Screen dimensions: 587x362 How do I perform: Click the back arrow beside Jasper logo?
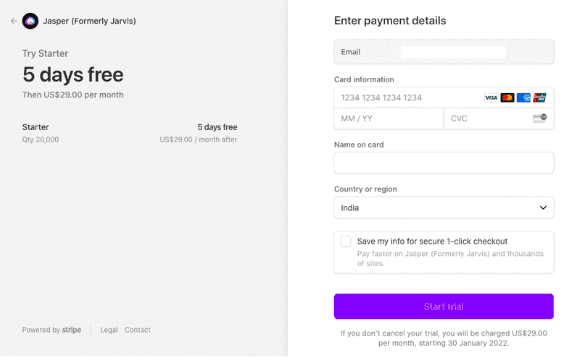(x=14, y=21)
